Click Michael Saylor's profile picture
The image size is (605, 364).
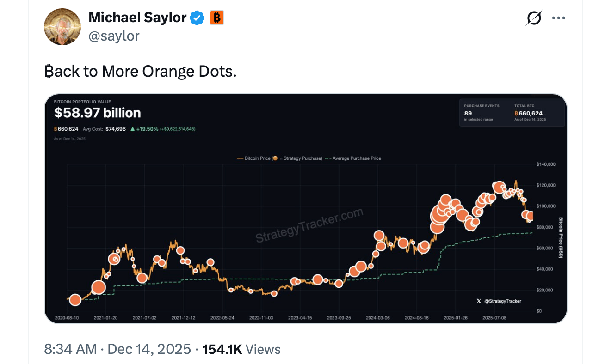62,26
